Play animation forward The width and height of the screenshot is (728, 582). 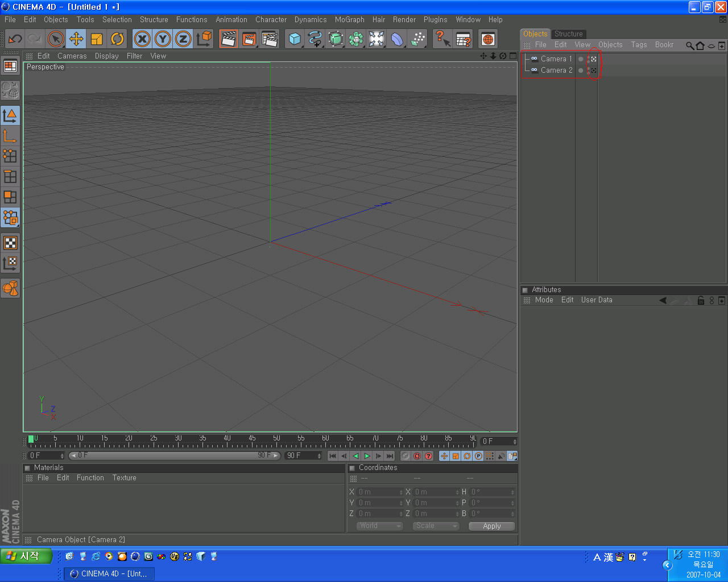click(x=367, y=456)
